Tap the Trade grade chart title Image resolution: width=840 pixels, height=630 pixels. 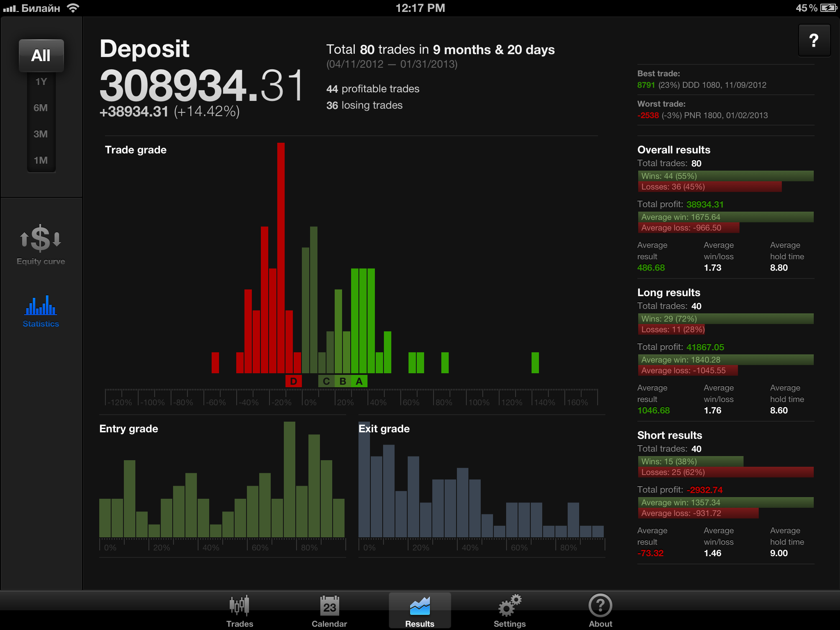coord(136,150)
